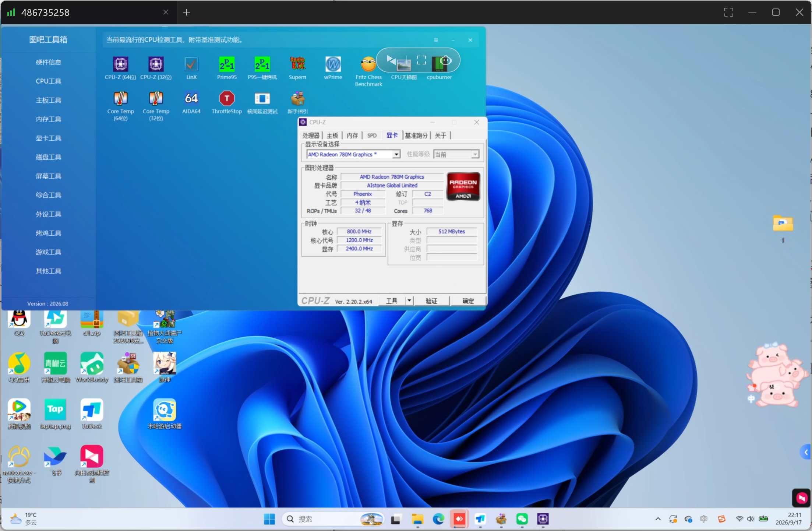Viewport: 812px width, 531px height.
Task: Open Microsoft Edge from the taskbar
Action: (438, 519)
